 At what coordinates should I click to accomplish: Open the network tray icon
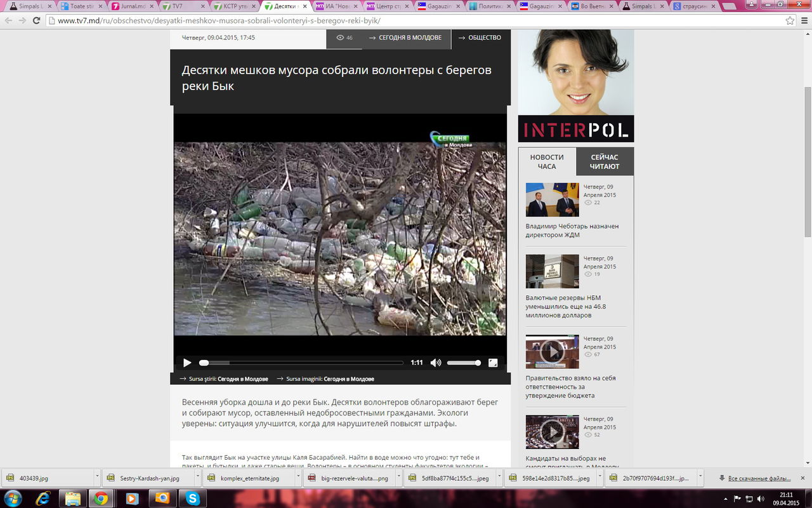pyautogui.click(x=749, y=498)
